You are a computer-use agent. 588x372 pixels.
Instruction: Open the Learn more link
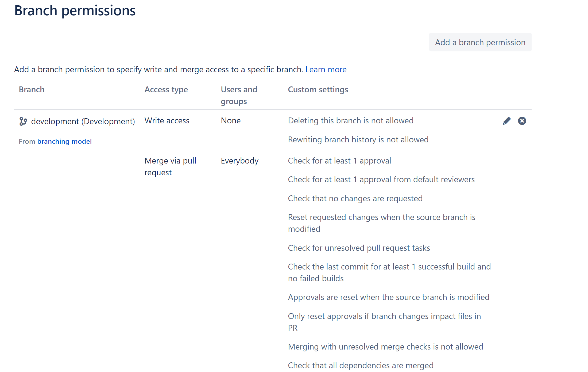pyautogui.click(x=326, y=70)
